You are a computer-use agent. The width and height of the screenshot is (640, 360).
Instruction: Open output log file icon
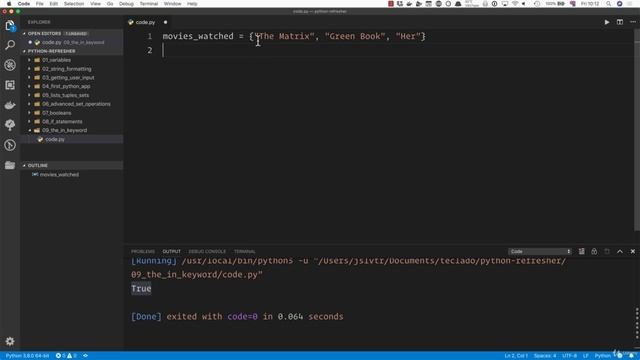607,251
